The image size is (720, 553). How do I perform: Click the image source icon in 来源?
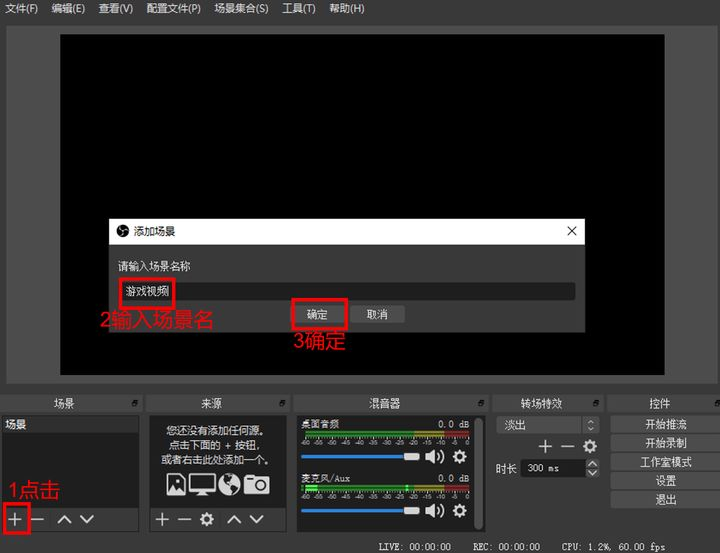point(176,484)
